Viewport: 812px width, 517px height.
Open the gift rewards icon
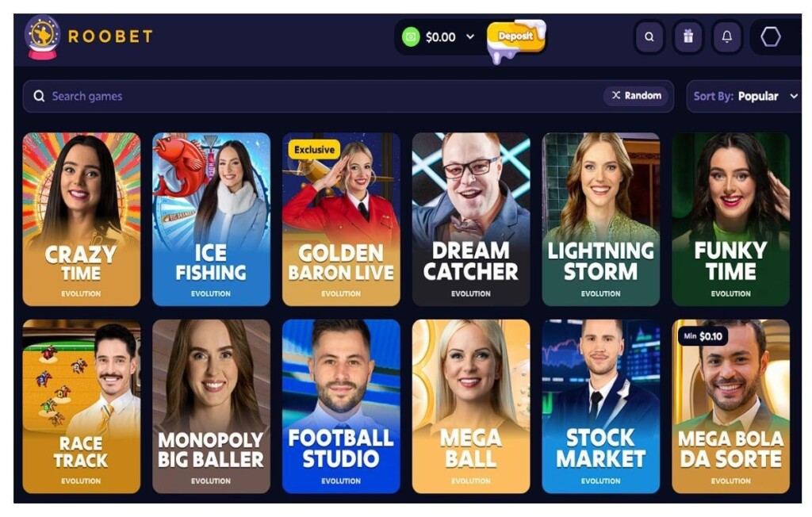688,36
